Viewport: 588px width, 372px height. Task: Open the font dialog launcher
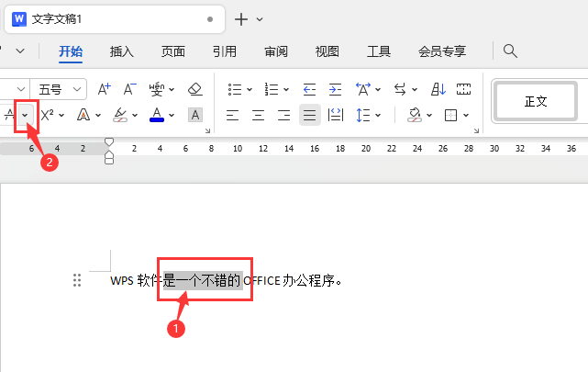pyautogui.click(x=207, y=130)
